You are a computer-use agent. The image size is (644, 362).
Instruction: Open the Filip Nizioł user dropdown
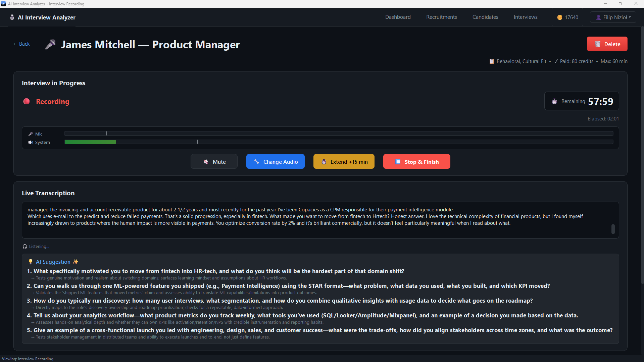(613, 17)
